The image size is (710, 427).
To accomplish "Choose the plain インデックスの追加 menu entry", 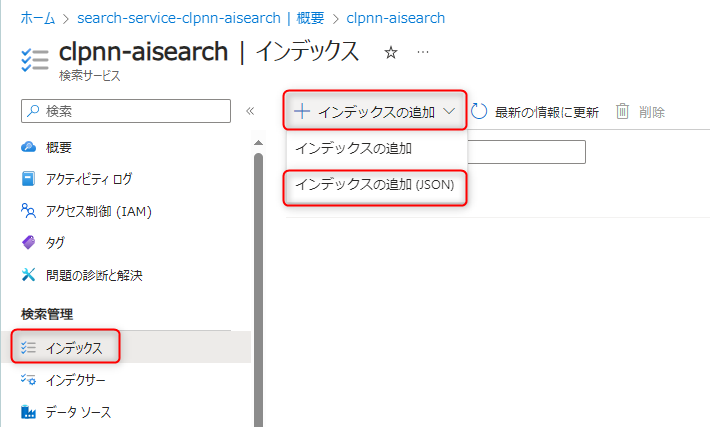I will click(355, 148).
